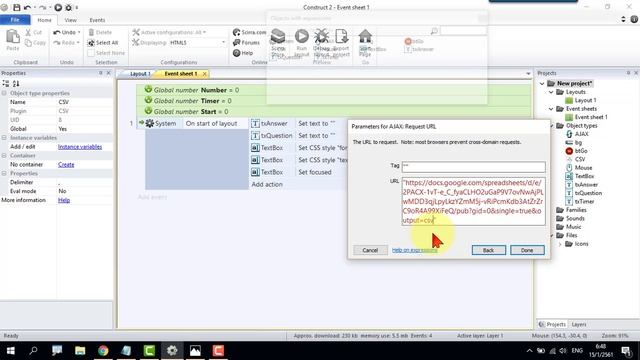The image size is (640, 360).
Task: Collapse the Event sheets folder
Action: 551,109
